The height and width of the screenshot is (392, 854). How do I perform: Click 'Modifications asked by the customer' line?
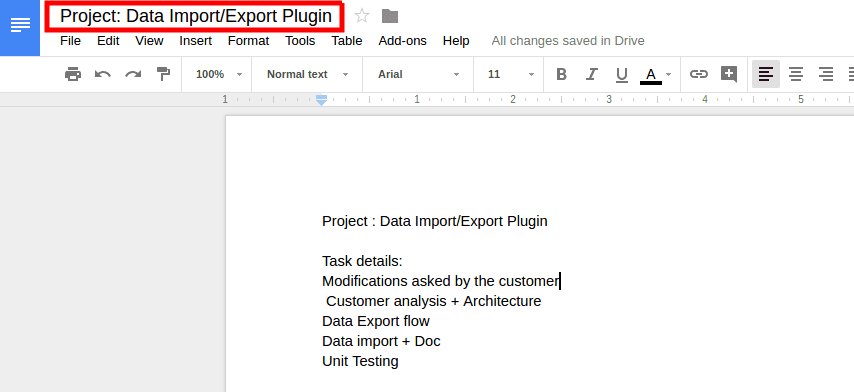[x=441, y=281]
